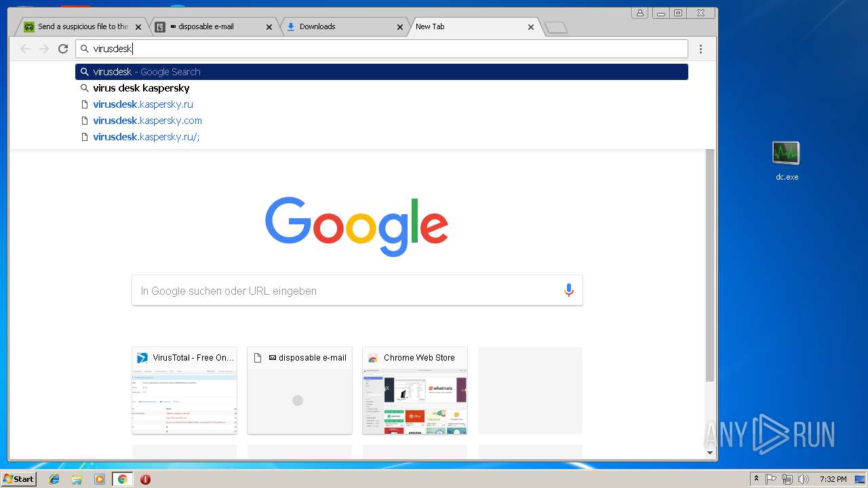Click the Chrome user profile icon

639,13
